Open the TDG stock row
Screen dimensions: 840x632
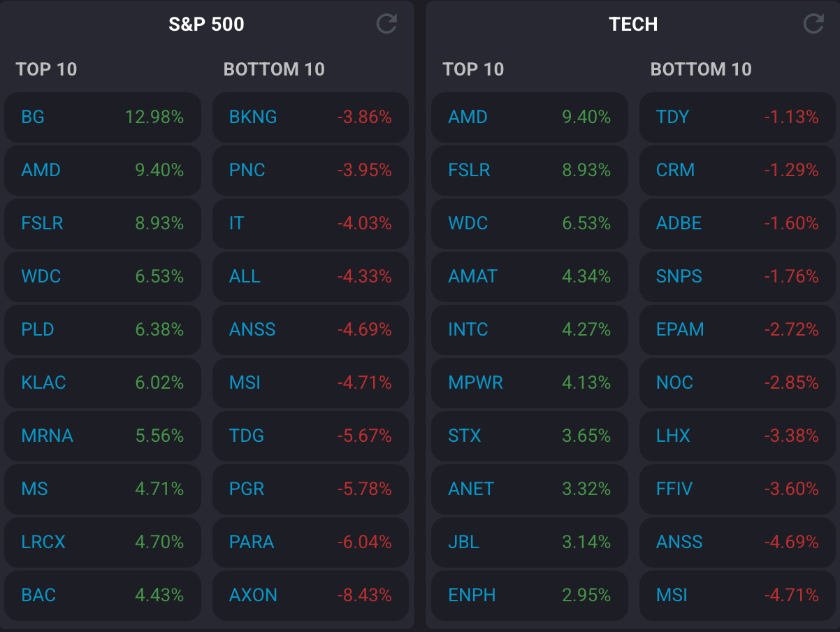(310, 436)
